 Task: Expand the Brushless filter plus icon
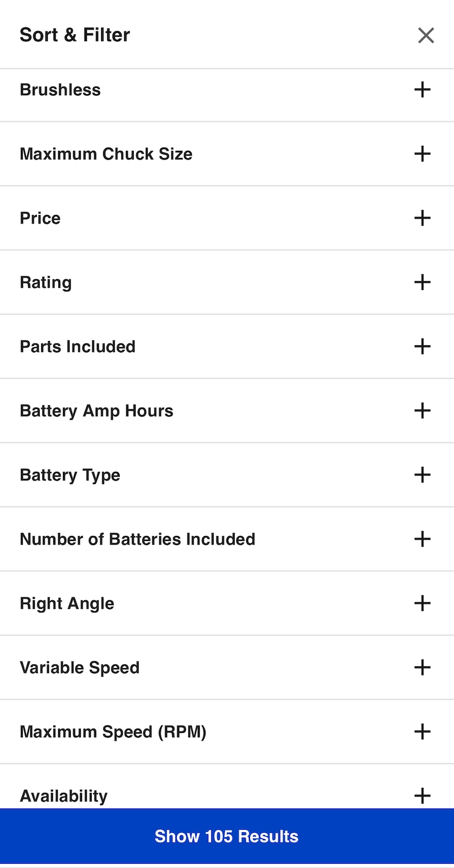coord(422,90)
